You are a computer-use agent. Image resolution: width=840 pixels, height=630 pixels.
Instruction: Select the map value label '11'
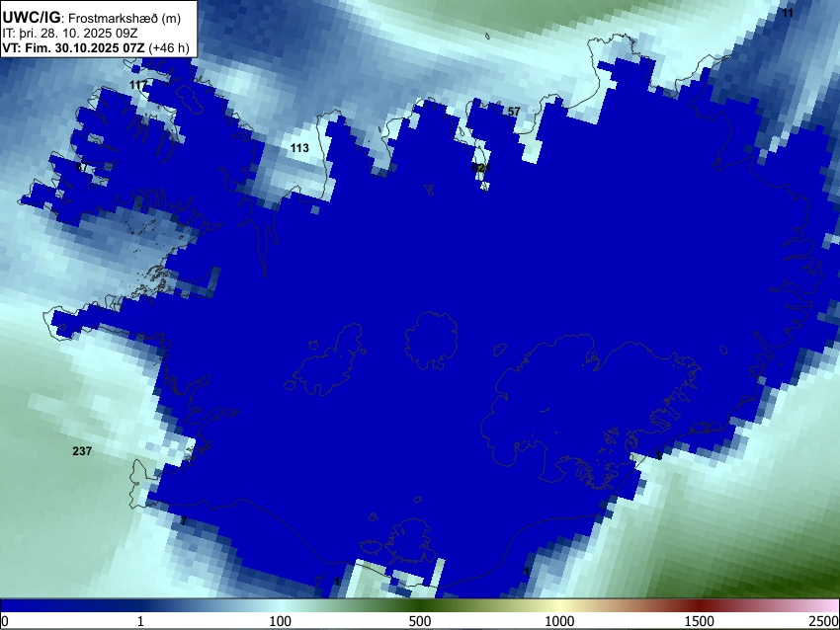tap(787, 13)
